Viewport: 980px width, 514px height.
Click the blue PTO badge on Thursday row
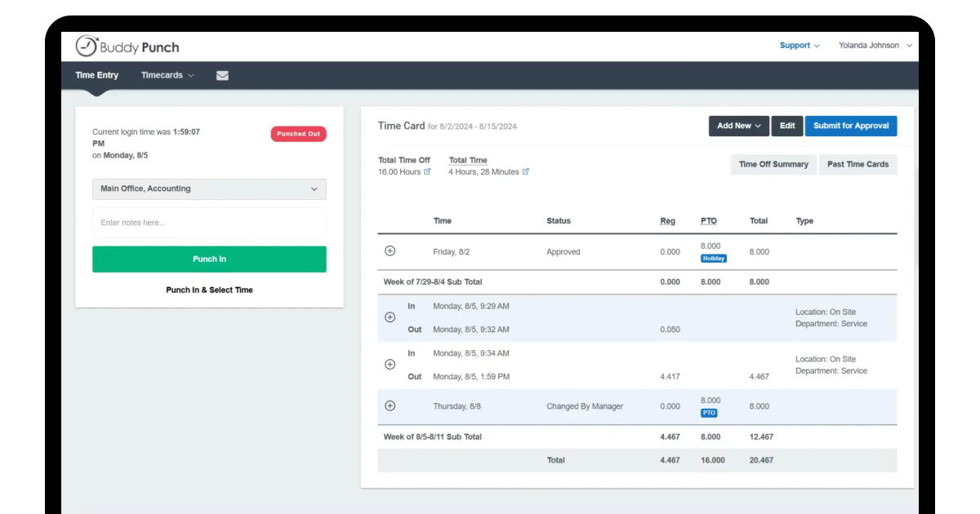(709, 413)
